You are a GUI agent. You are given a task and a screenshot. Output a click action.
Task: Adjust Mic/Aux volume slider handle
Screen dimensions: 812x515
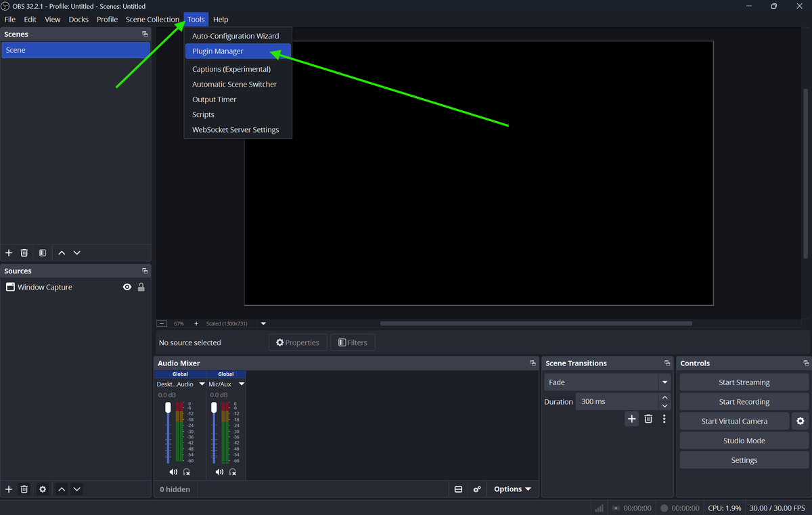pos(214,407)
